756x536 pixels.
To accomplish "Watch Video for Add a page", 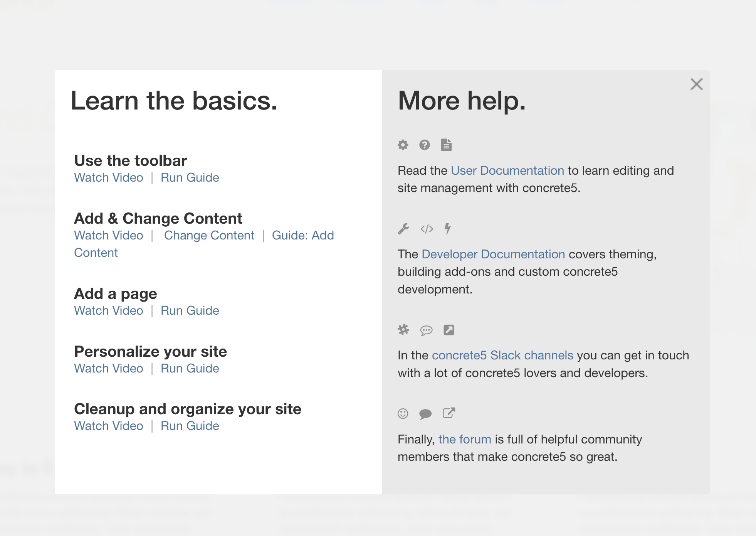I will coord(108,310).
